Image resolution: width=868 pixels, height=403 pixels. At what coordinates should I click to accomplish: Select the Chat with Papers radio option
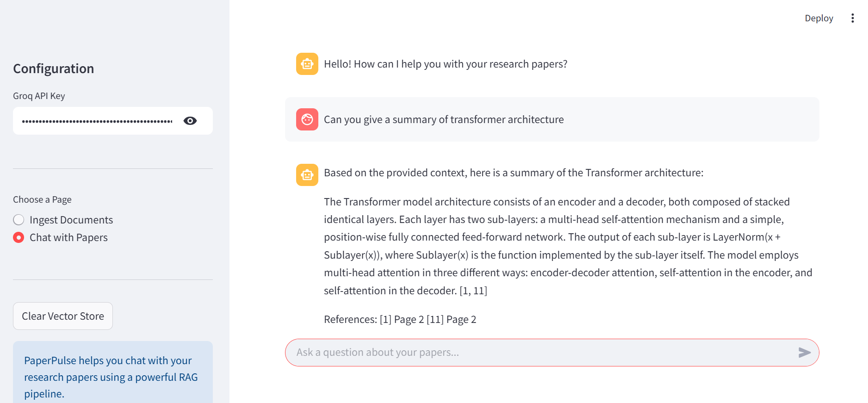click(x=19, y=237)
